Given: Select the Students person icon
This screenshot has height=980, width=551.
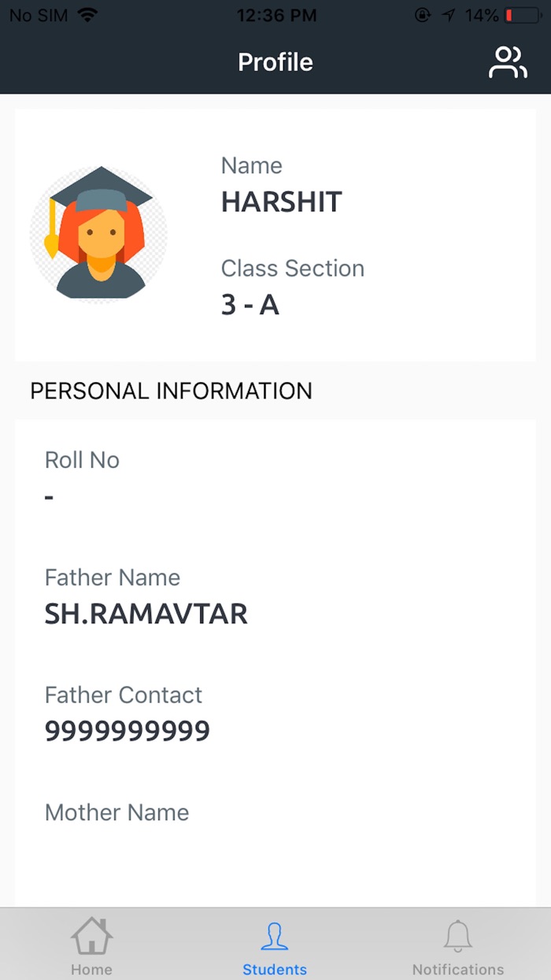Looking at the screenshot, I should 275,934.
